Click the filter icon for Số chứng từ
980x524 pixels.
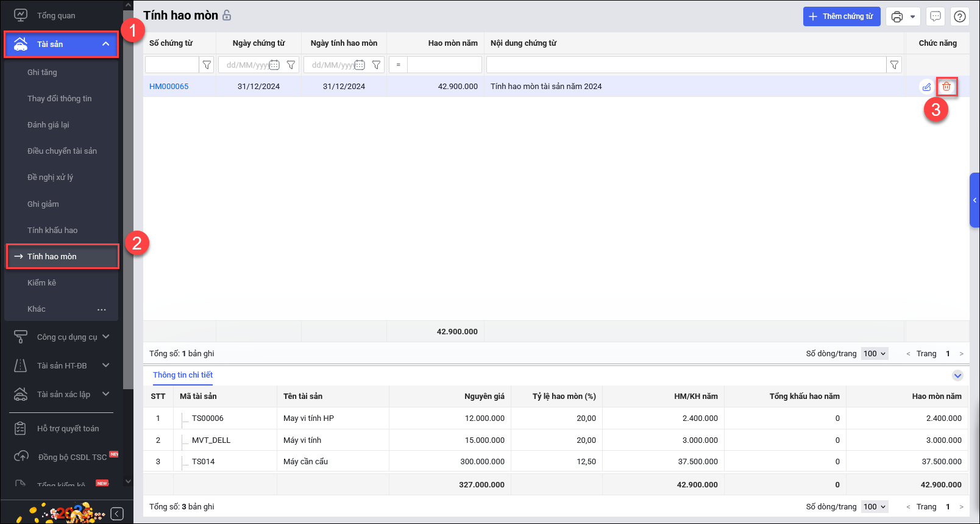tap(207, 65)
